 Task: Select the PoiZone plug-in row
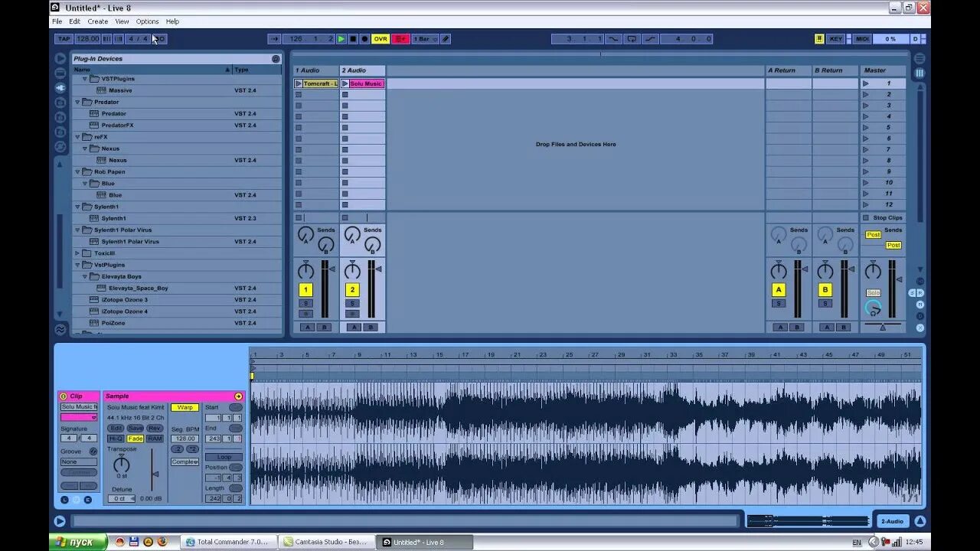(177, 323)
